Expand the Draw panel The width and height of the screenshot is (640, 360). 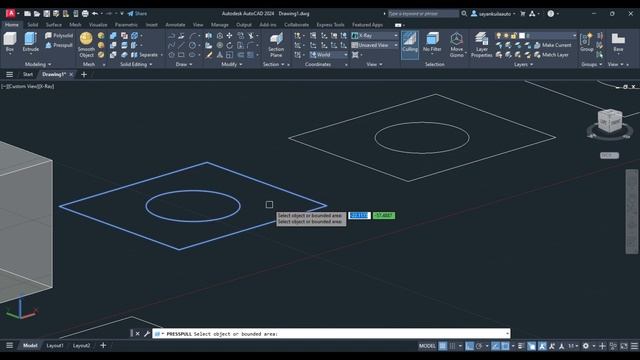coord(184,64)
